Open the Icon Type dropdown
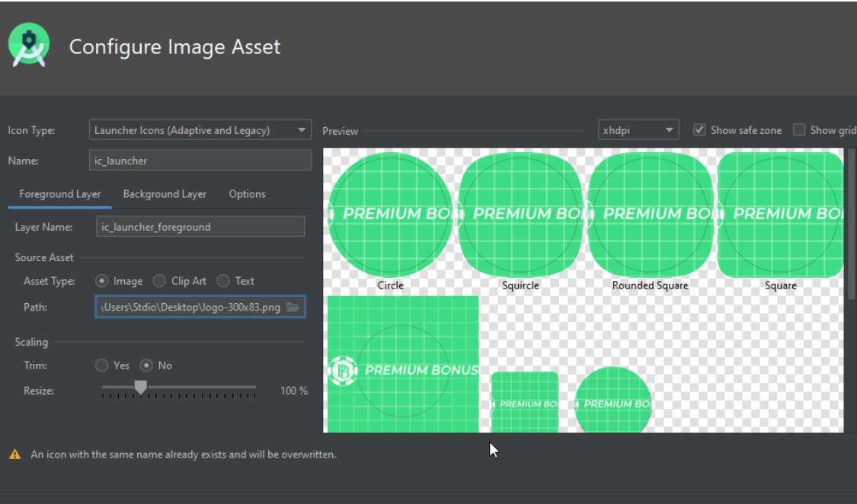The width and height of the screenshot is (857, 504). [x=200, y=130]
